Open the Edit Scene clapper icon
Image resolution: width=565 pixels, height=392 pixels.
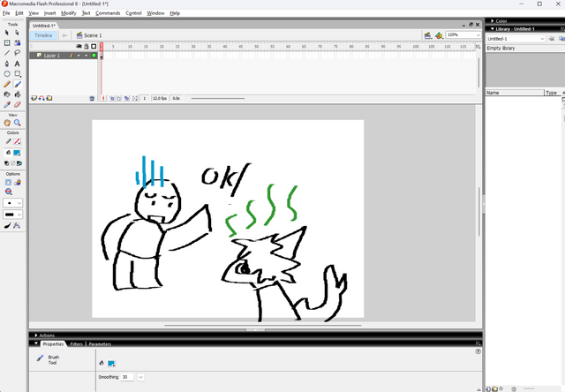427,35
